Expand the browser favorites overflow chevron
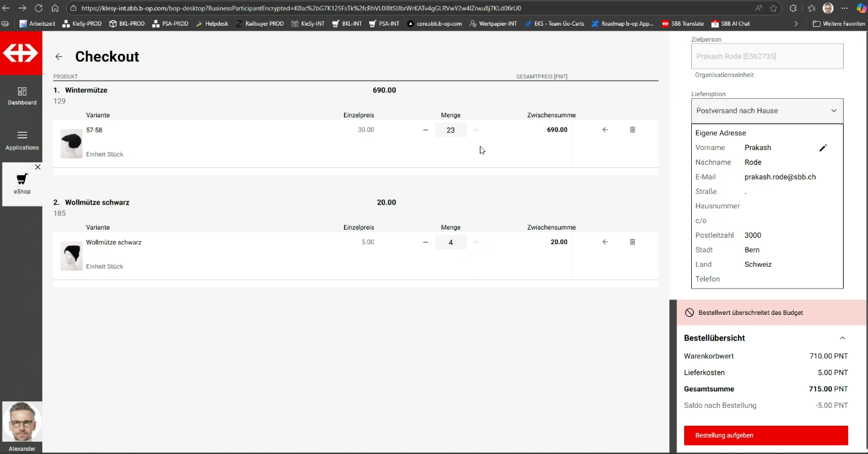The height and width of the screenshot is (454, 868). [x=796, y=24]
